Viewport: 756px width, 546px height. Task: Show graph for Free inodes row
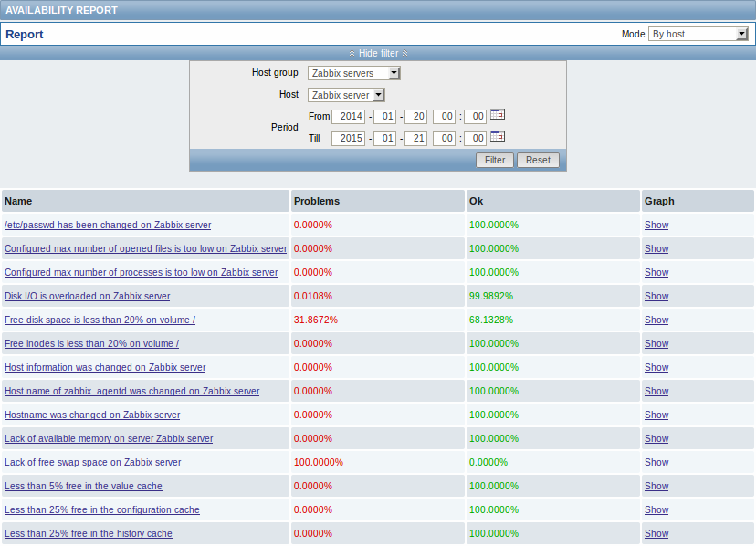[x=656, y=343]
